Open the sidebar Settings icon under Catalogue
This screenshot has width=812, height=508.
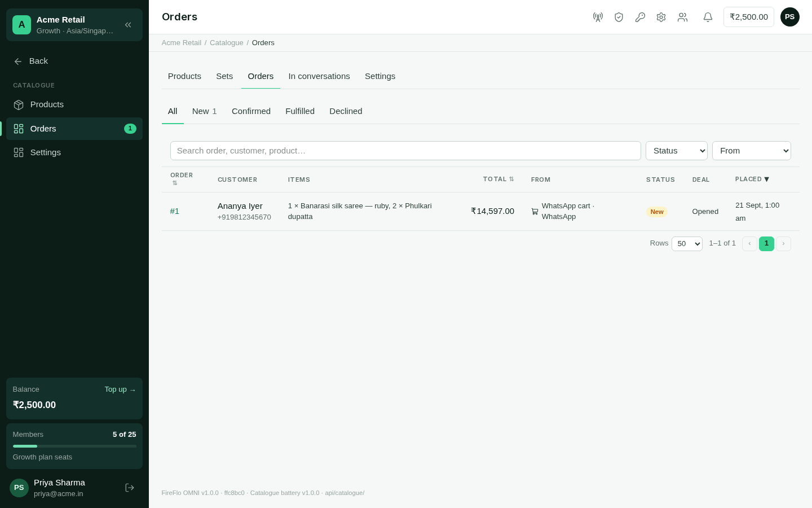tap(19, 152)
